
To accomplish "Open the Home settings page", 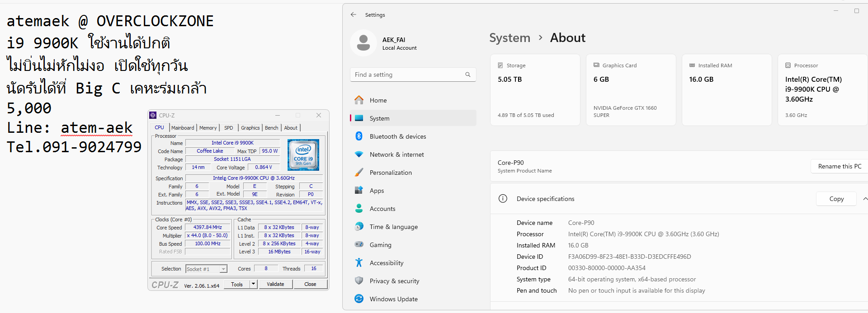I will 413,100.
